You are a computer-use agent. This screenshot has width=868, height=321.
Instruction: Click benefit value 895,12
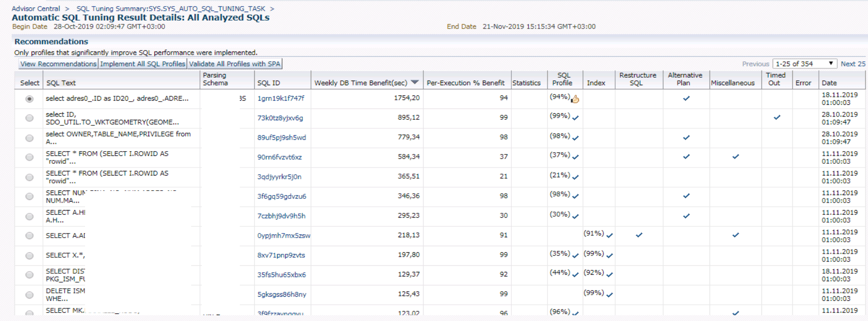tap(409, 117)
